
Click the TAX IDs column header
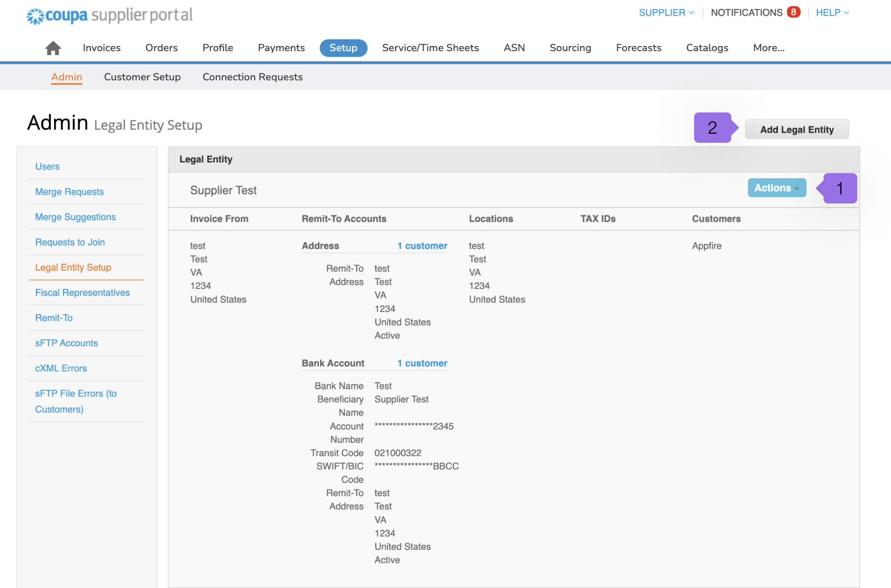click(597, 219)
